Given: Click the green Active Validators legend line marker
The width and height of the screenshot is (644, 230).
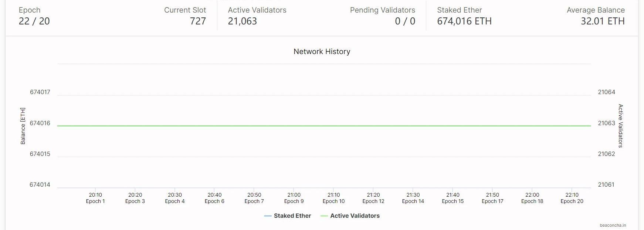Looking at the screenshot, I should click(324, 216).
